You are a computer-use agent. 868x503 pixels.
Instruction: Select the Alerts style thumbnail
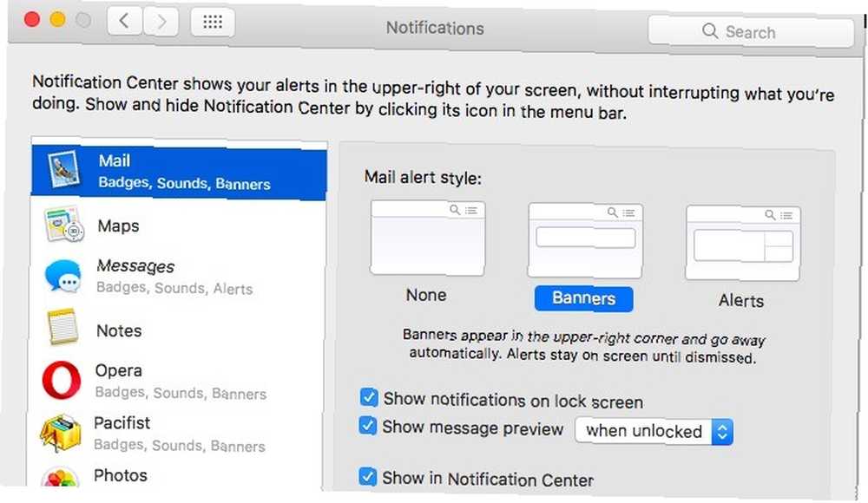point(743,243)
